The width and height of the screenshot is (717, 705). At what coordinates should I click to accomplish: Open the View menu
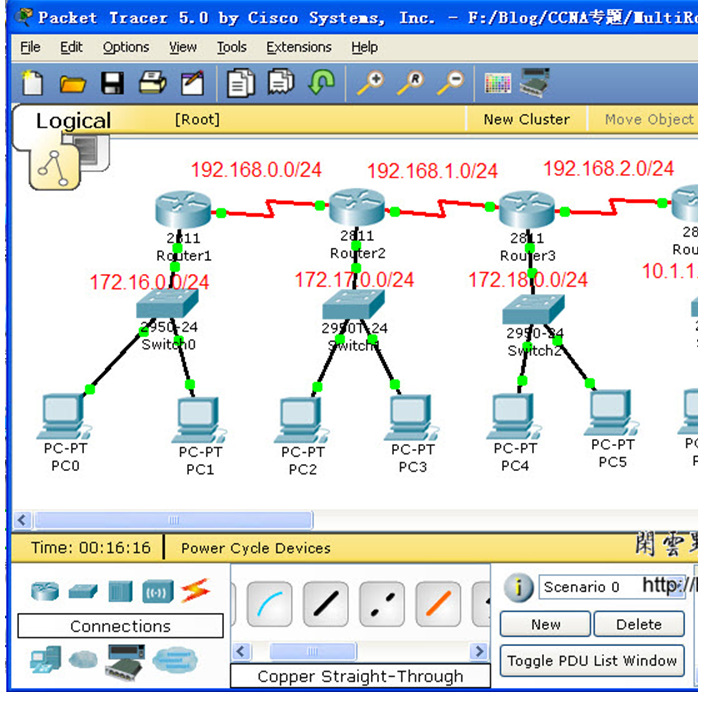183,47
